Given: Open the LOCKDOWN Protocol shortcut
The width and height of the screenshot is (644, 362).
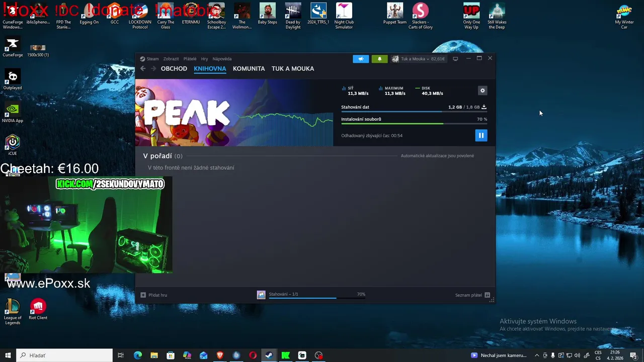Looking at the screenshot, I should pyautogui.click(x=140, y=16).
